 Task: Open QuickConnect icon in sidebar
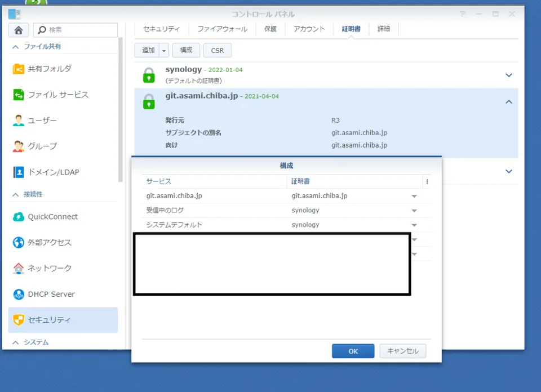(x=18, y=216)
